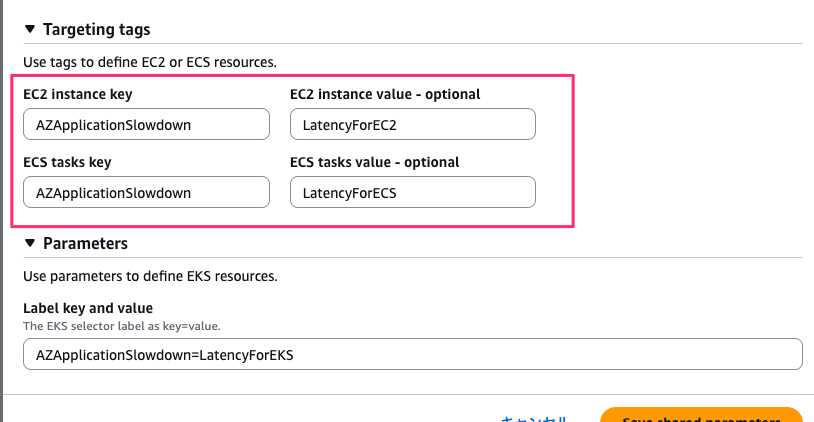
Task: Click the 'Use tags to define' description
Action: point(149,62)
